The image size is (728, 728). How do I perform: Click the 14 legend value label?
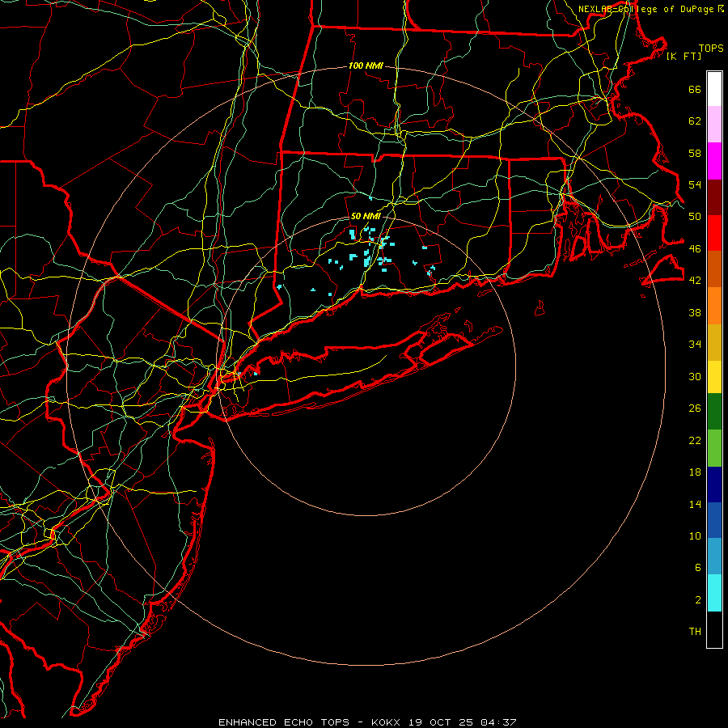pyautogui.click(x=695, y=504)
